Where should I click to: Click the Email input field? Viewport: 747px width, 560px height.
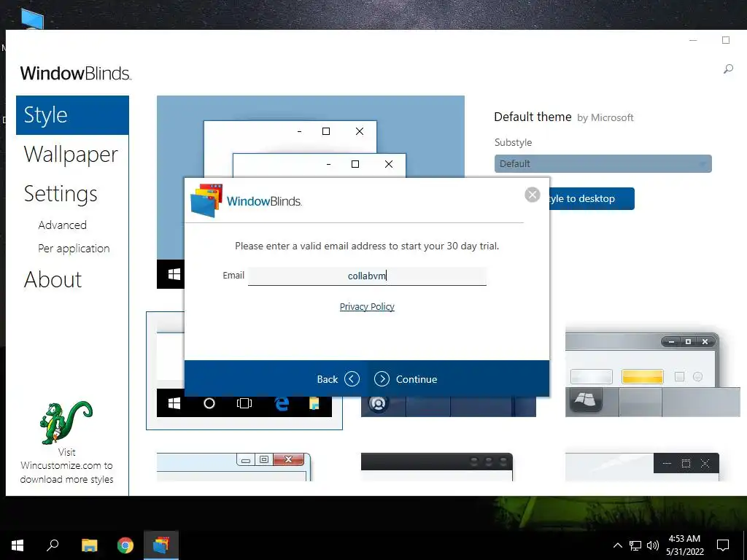[367, 276]
